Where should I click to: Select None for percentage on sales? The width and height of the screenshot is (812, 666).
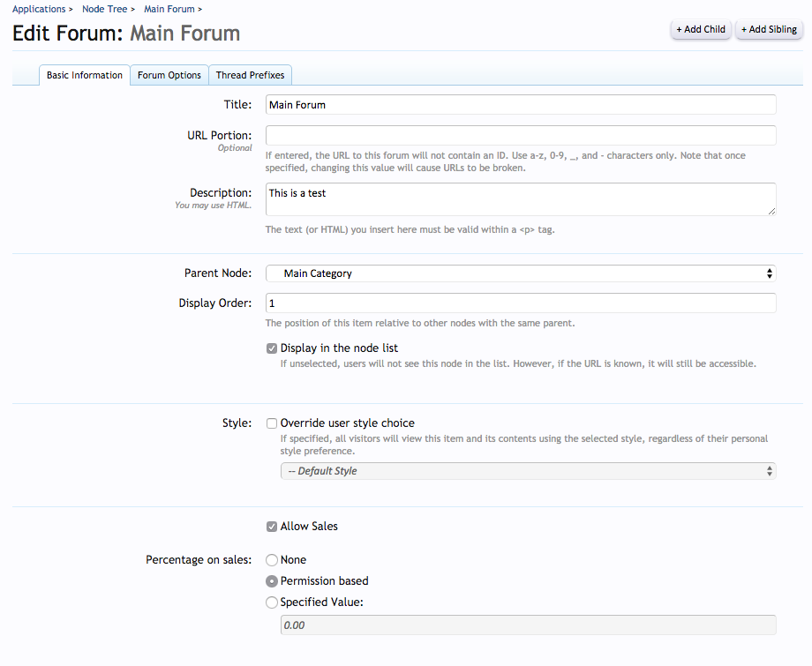click(x=272, y=560)
